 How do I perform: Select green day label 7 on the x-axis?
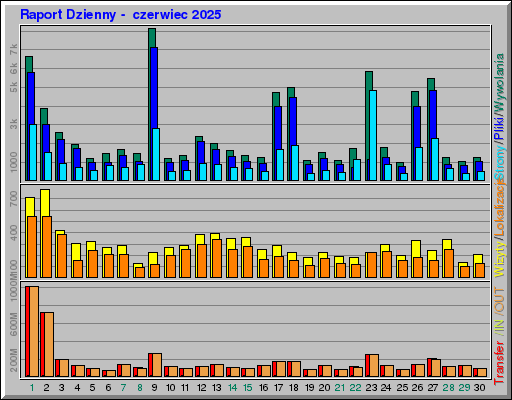click(x=124, y=388)
